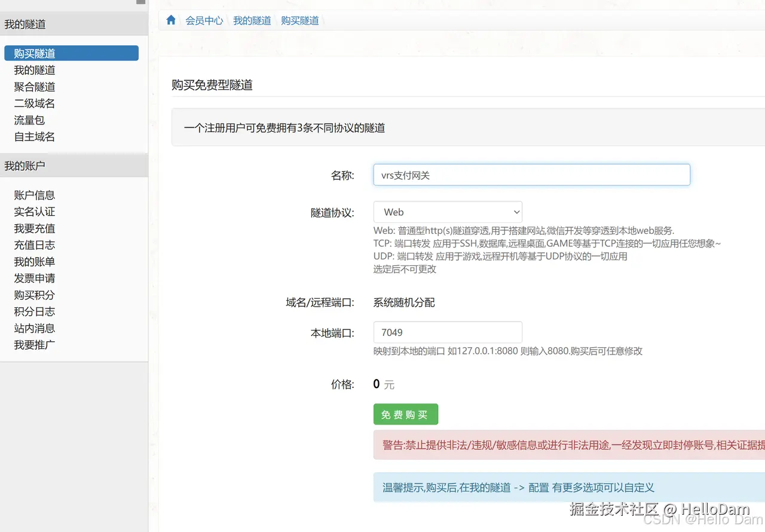Image resolution: width=765 pixels, height=532 pixels.
Task: Click the home icon in the breadcrumb
Action: (x=171, y=19)
